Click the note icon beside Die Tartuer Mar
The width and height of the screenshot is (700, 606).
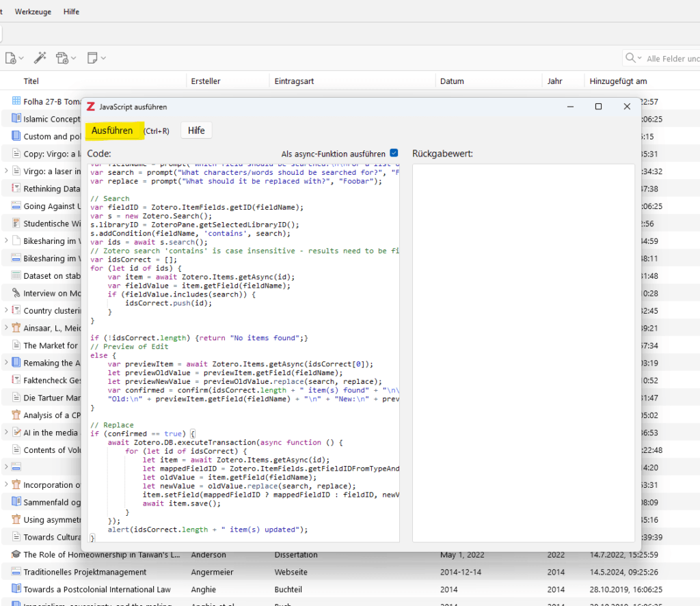pyautogui.click(x=16, y=398)
